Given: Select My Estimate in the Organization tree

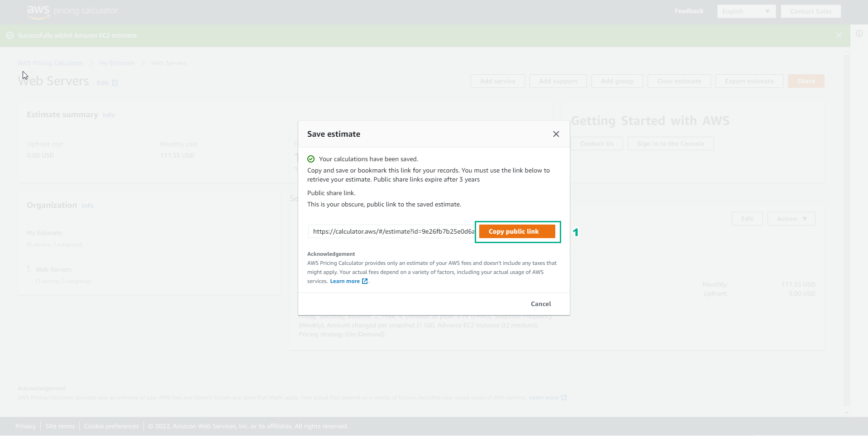Looking at the screenshot, I should (44, 233).
